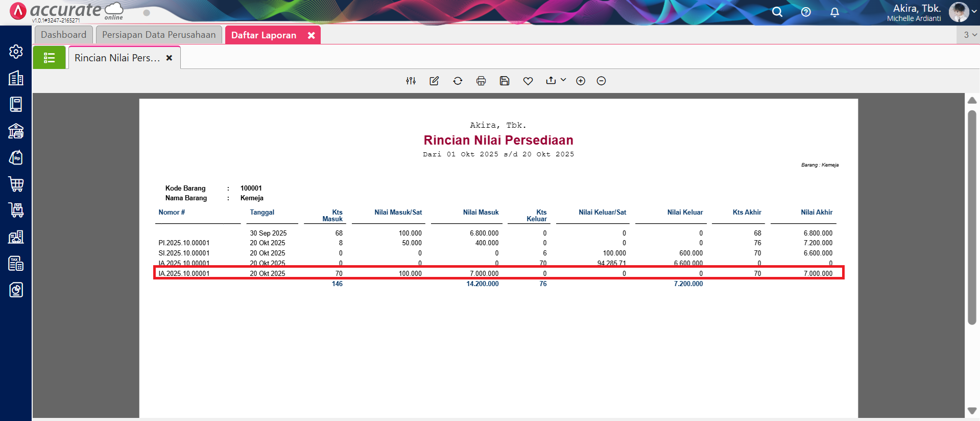The height and width of the screenshot is (421, 980).
Task: Refresh the Rincian Nilai Persediaan report
Action: (458, 81)
